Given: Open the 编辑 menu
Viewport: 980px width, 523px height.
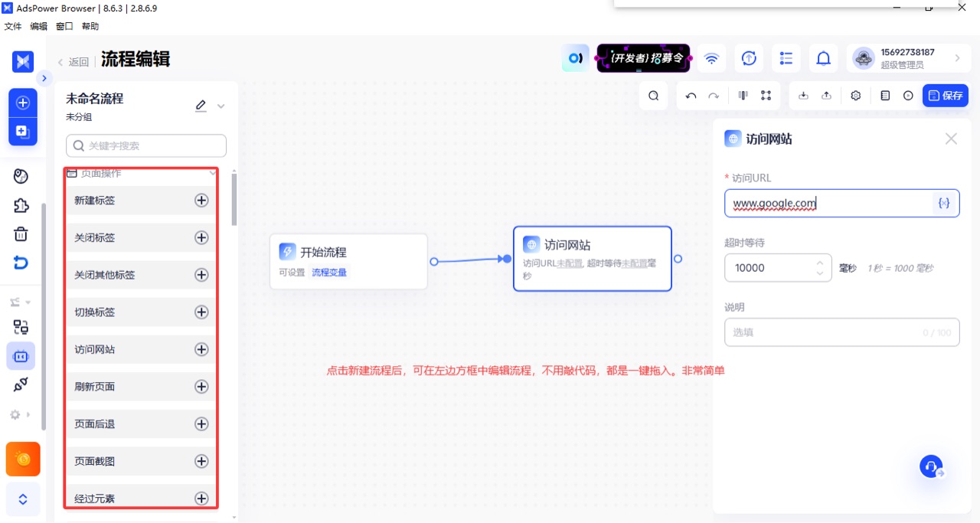Looking at the screenshot, I should (38, 26).
